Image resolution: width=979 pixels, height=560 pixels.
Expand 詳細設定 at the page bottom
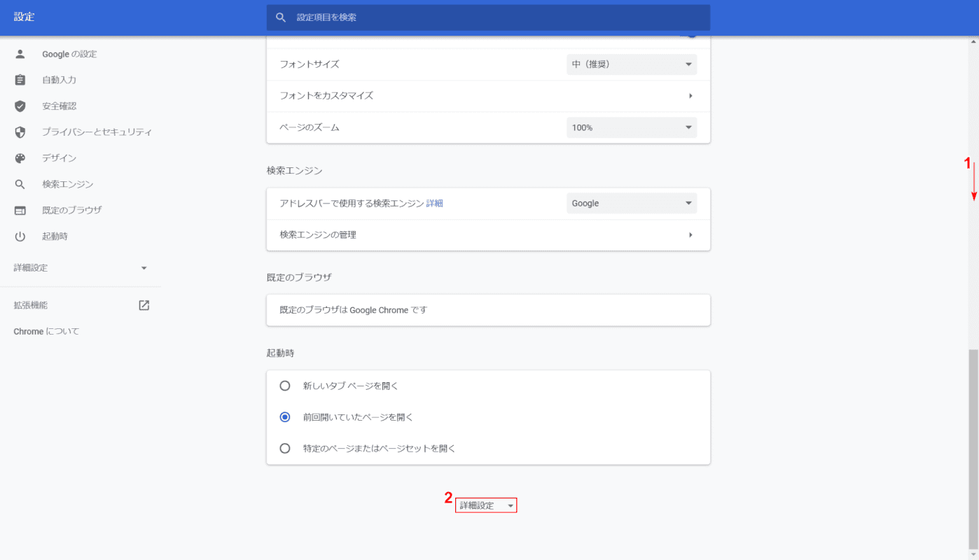(486, 505)
